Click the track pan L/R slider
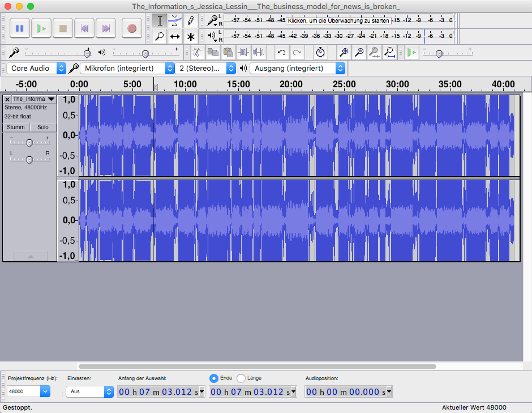The height and width of the screenshot is (413, 532). 30,159
